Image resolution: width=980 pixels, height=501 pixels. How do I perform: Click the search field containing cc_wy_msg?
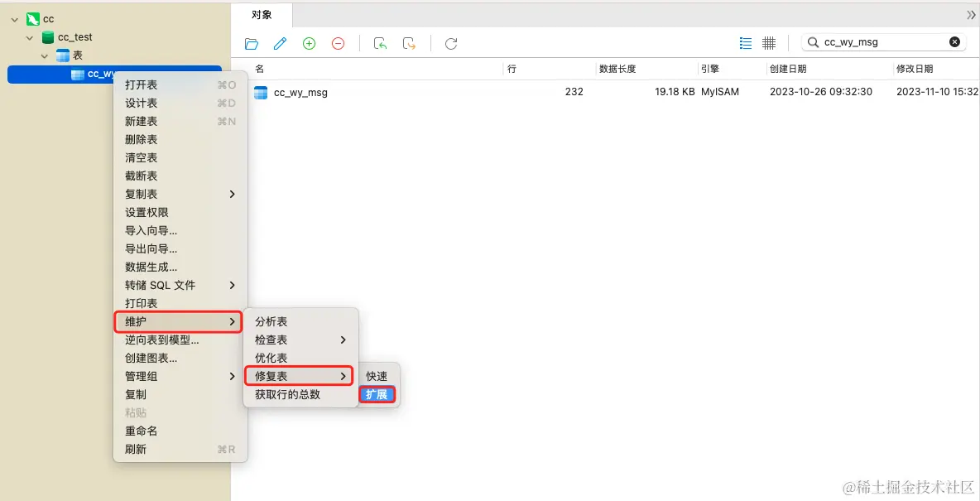click(x=884, y=42)
